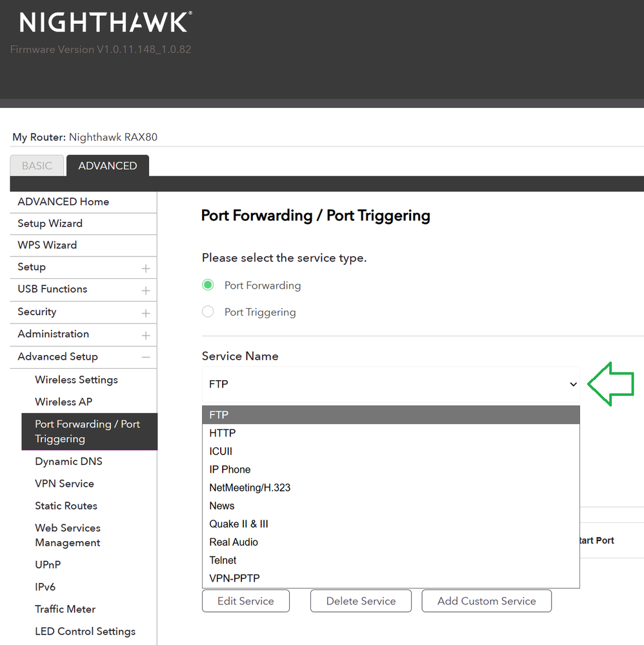Expand USB Functions plus icon

(146, 291)
